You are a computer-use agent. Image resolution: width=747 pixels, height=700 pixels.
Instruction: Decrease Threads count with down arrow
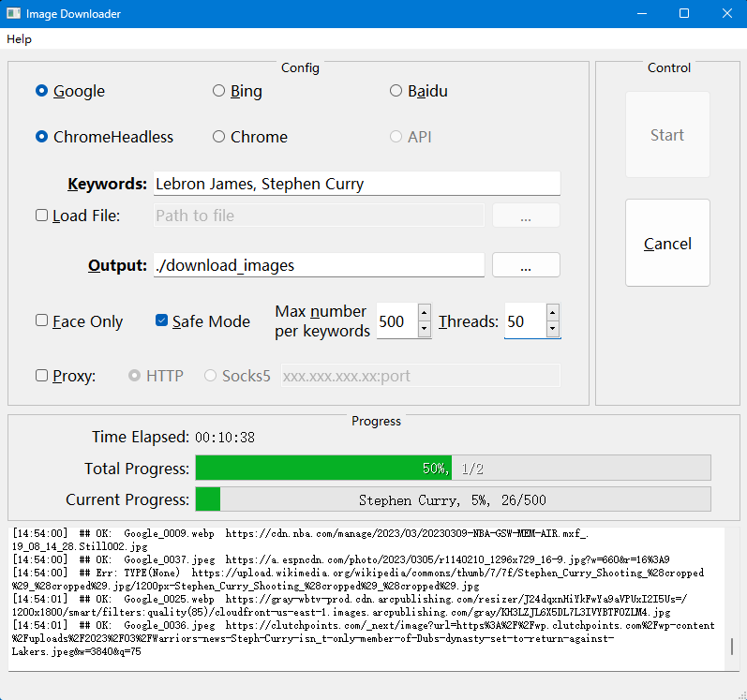pyautogui.click(x=553, y=330)
